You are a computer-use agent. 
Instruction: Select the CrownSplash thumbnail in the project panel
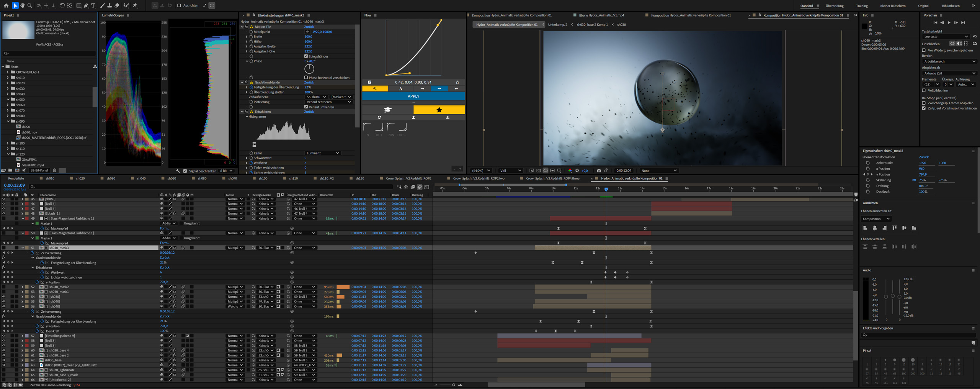(x=18, y=30)
